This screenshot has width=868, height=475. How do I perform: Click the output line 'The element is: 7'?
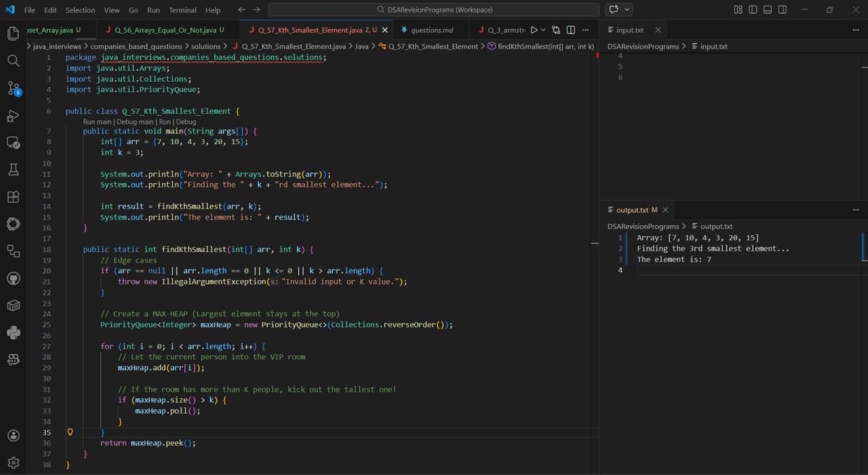674,259
